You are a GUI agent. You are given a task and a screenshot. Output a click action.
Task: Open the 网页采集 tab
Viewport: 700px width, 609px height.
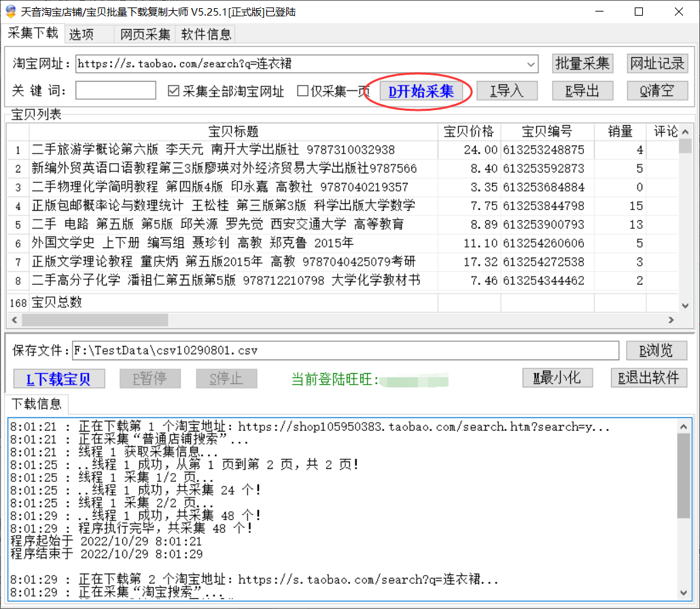(145, 35)
